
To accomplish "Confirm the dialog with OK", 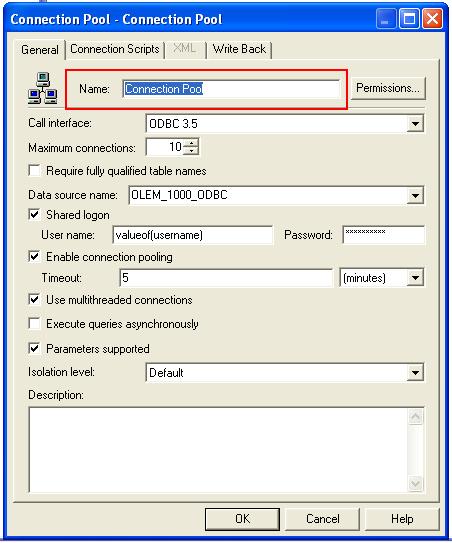I will (242, 519).
